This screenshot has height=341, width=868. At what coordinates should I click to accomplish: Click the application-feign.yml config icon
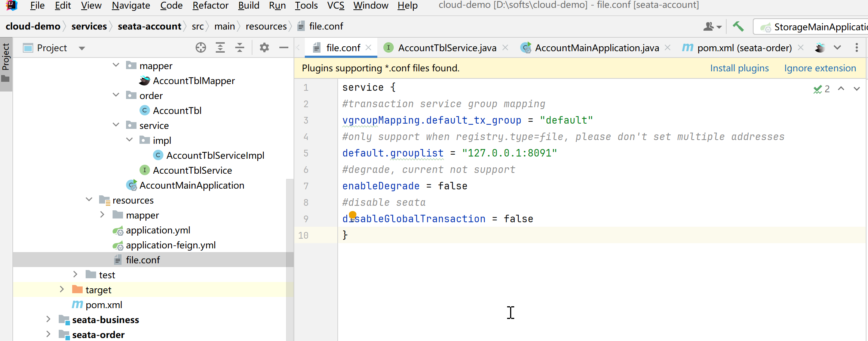[118, 245]
